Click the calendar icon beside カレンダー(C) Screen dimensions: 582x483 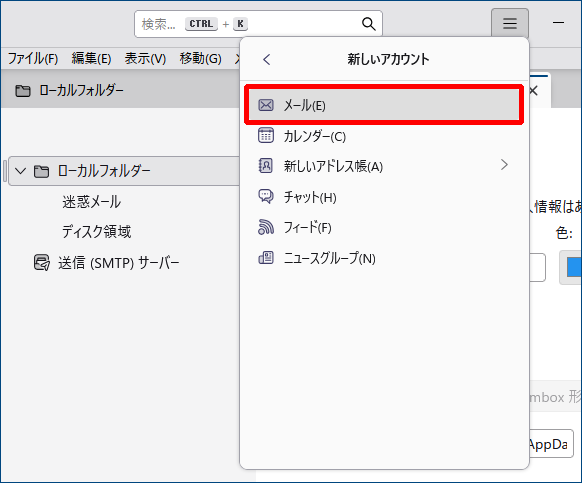266,136
